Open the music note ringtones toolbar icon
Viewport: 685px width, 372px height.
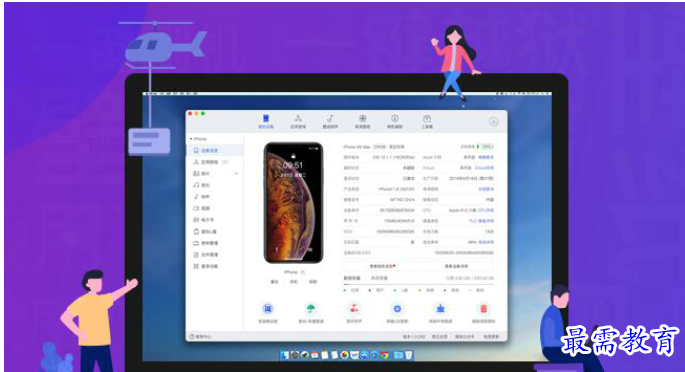(330, 121)
